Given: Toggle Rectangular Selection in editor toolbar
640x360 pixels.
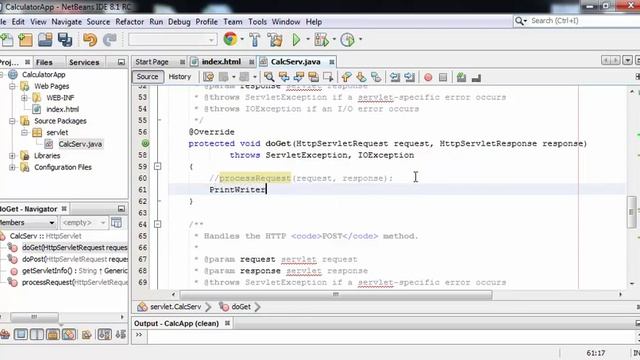Looking at the screenshot, I should coord(328,77).
